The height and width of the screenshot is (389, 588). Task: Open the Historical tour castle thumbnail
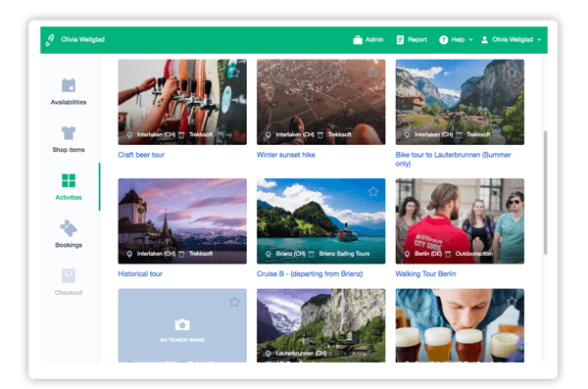coord(182,220)
